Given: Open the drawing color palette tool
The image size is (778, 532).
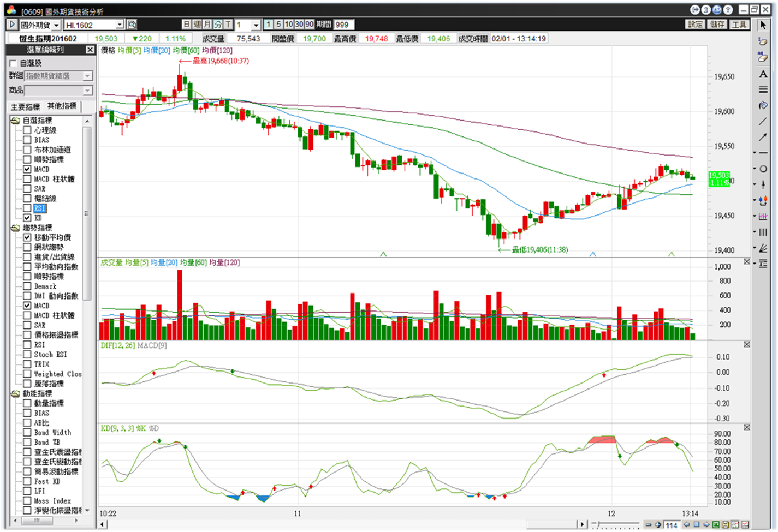Looking at the screenshot, I should [763, 105].
